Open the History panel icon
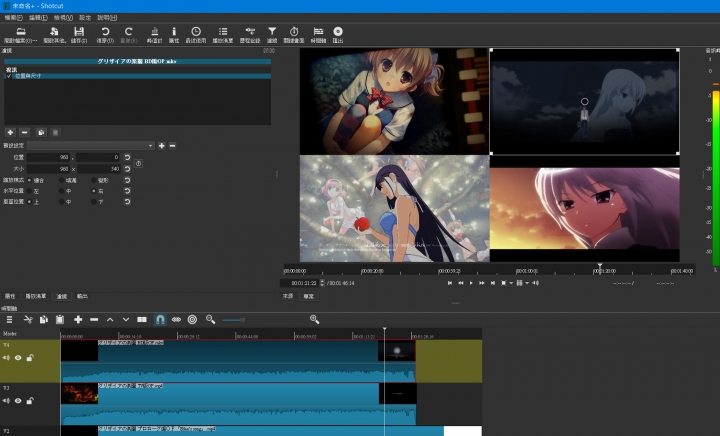Screen dimensions: 720x436 click(250, 32)
